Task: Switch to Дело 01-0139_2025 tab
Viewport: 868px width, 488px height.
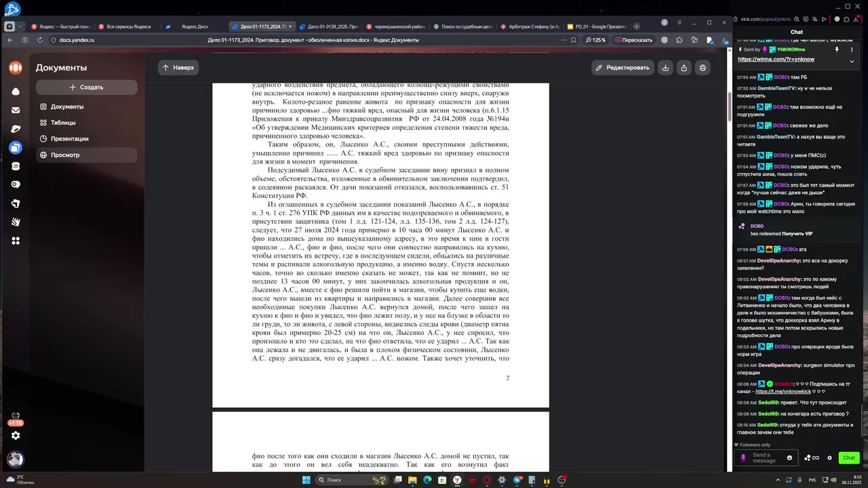Action: [x=328, y=26]
